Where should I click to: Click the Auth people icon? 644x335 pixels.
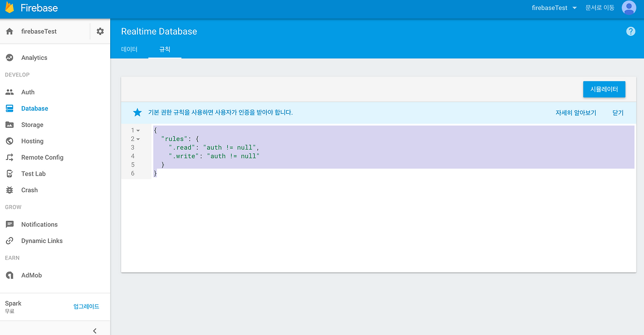10,92
